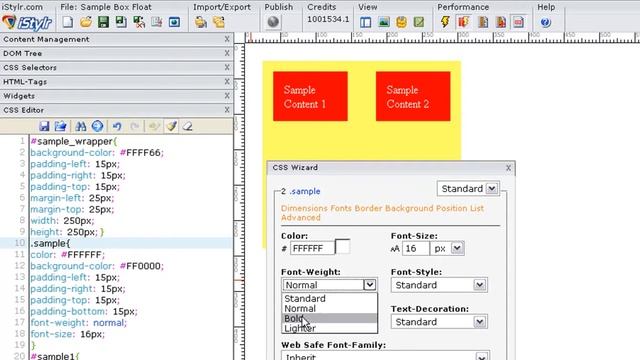640x360 pixels.
Task: Expand the Widgets panel header
Action: [116, 96]
